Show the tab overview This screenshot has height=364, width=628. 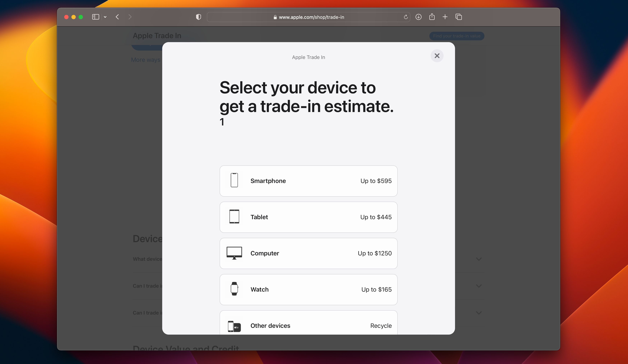pos(459,17)
